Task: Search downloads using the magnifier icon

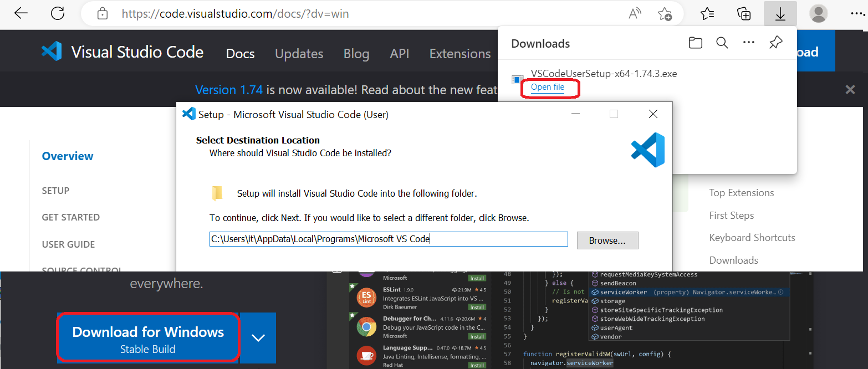Action: coord(722,43)
